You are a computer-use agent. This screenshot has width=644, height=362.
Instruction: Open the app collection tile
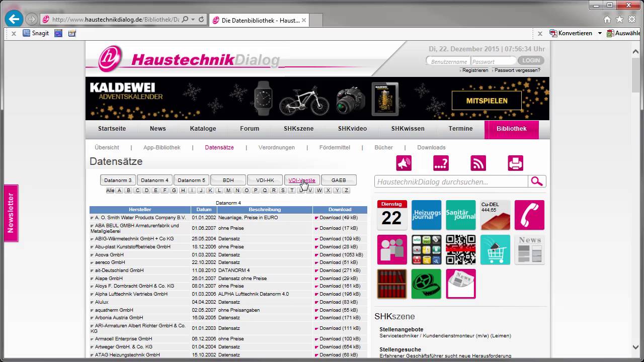click(x=426, y=249)
